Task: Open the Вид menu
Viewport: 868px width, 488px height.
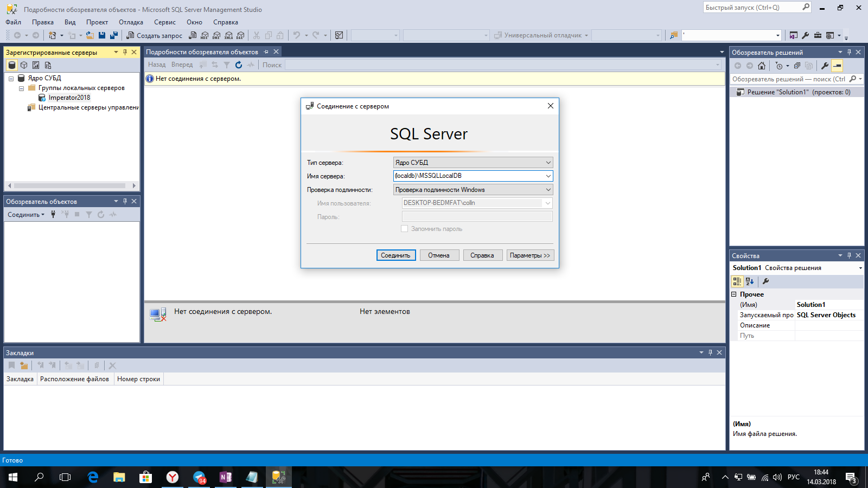Action: tap(70, 22)
